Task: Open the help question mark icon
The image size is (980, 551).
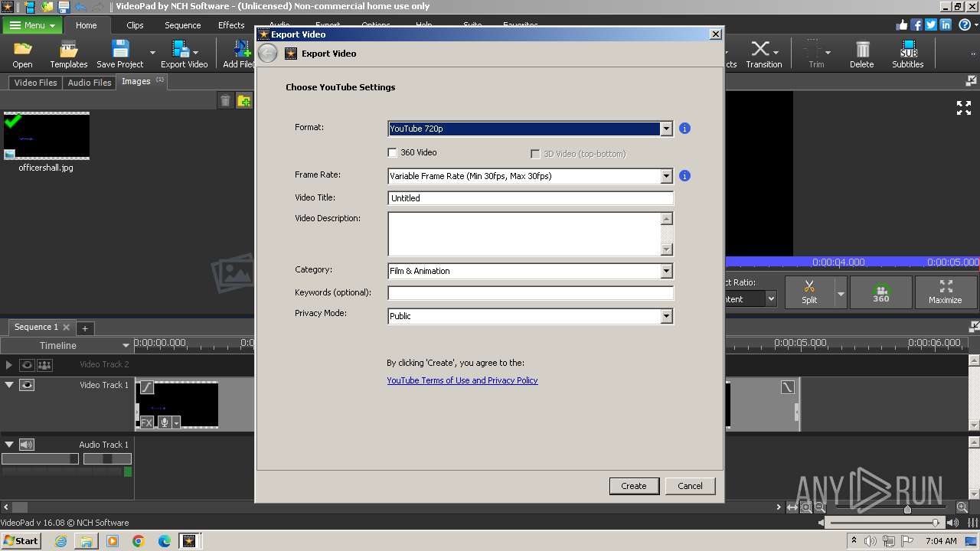Action: (x=965, y=24)
